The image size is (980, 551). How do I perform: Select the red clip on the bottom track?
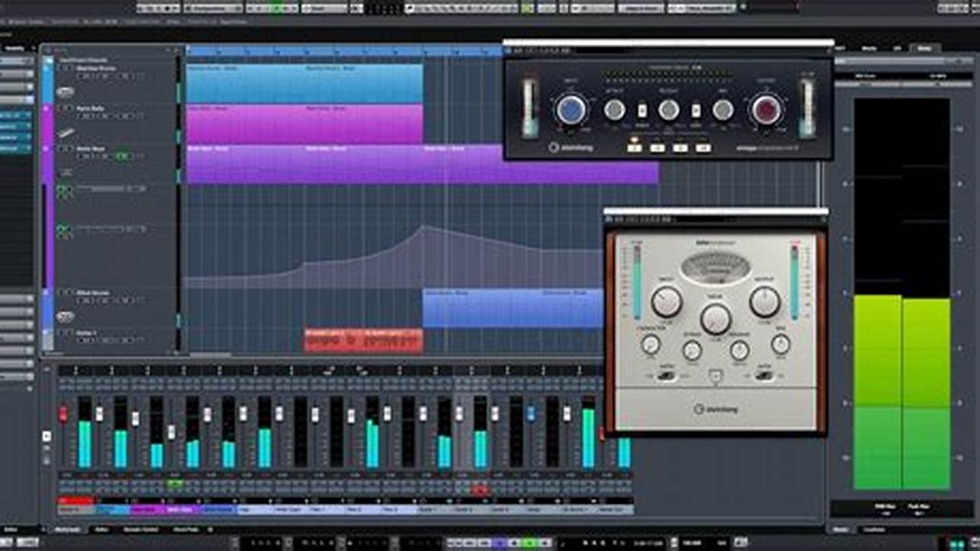click(x=364, y=341)
